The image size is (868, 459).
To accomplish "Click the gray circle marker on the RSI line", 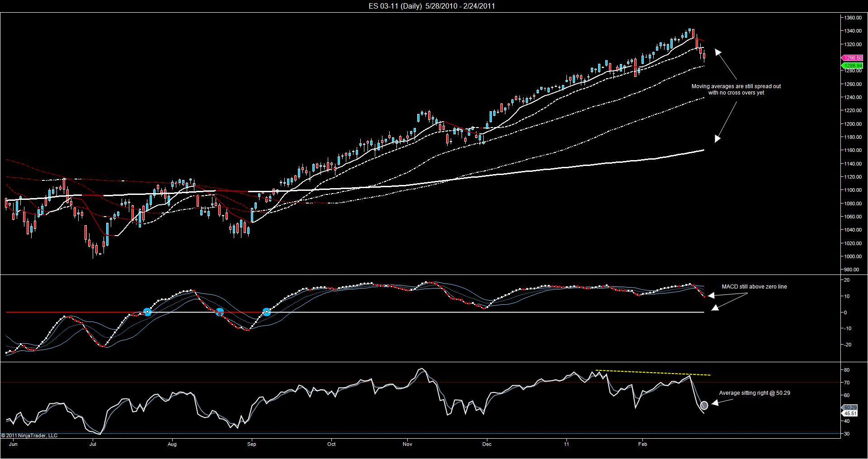I will tap(704, 405).
